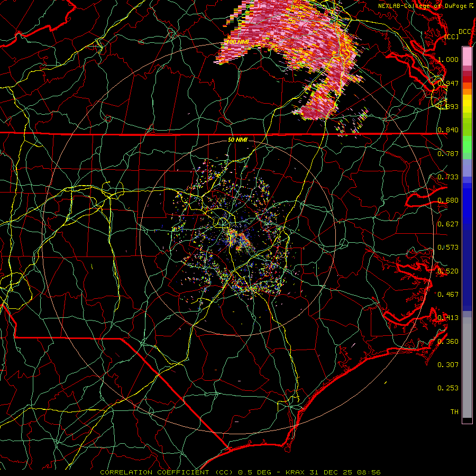
Task: Click the 0.253 scale label
Action: pyautogui.click(x=448, y=388)
